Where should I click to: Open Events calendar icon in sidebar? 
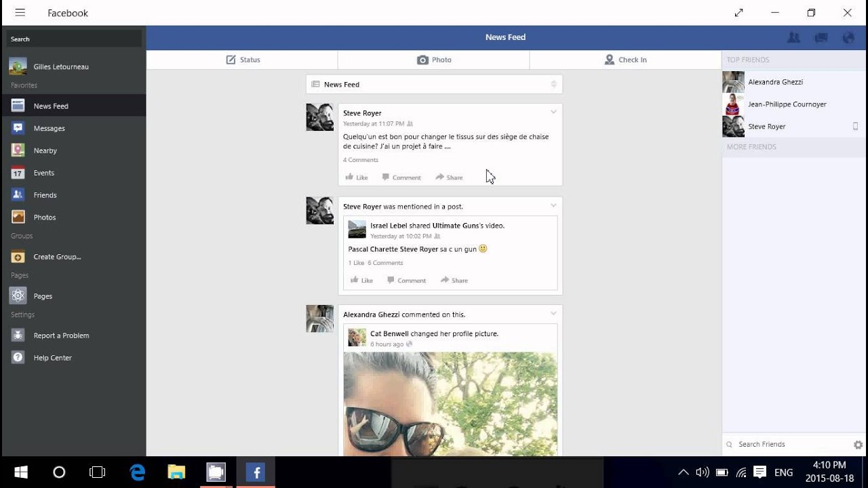click(18, 173)
